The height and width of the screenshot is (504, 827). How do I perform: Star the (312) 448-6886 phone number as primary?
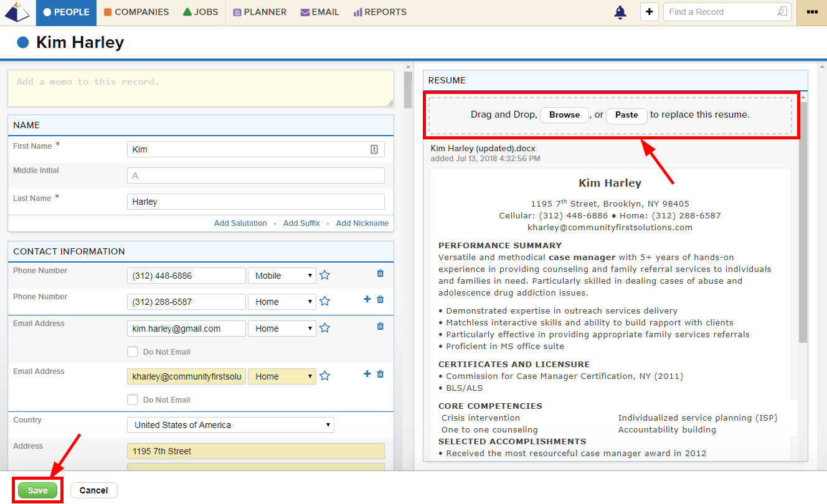coord(324,275)
